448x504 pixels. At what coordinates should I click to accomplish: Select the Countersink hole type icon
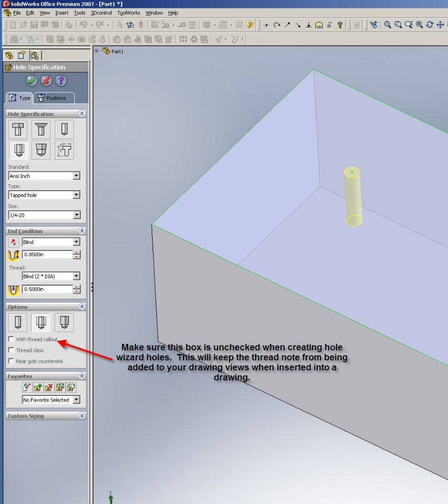pyautogui.click(x=41, y=130)
